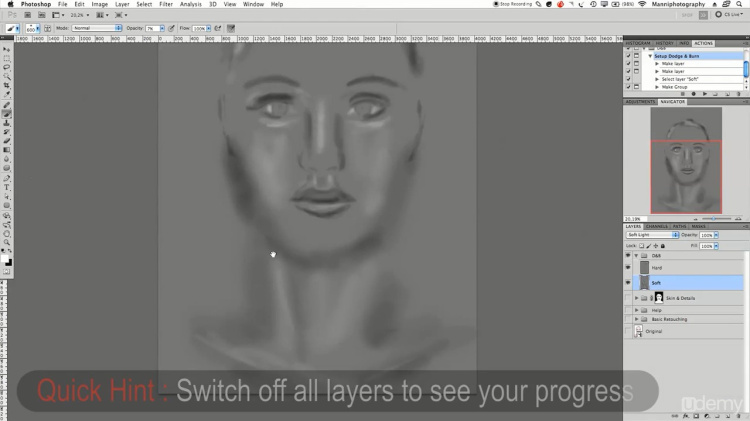The image size is (750, 421).
Task: Open the Flow value dropdown
Action: coord(209,29)
